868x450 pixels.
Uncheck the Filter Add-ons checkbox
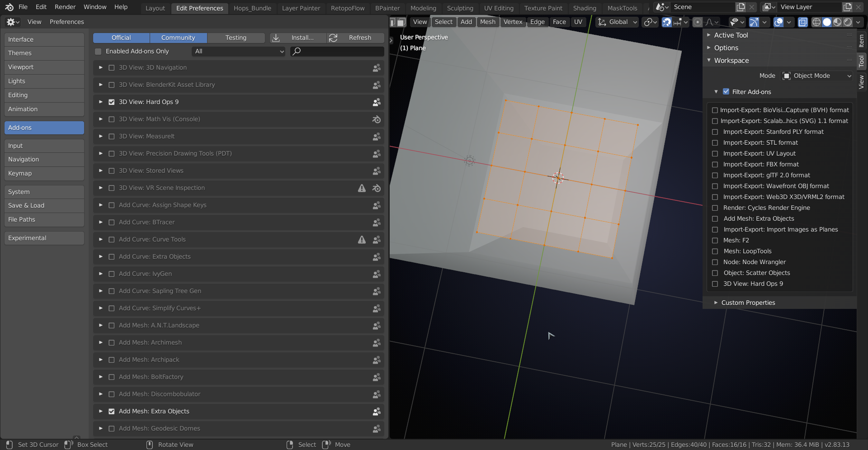[726, 92]
